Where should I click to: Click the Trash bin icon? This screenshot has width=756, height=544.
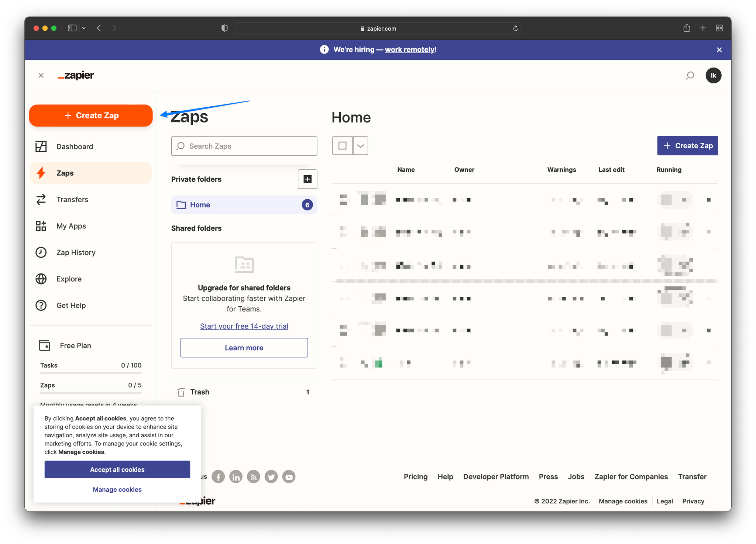pos(181,392)
